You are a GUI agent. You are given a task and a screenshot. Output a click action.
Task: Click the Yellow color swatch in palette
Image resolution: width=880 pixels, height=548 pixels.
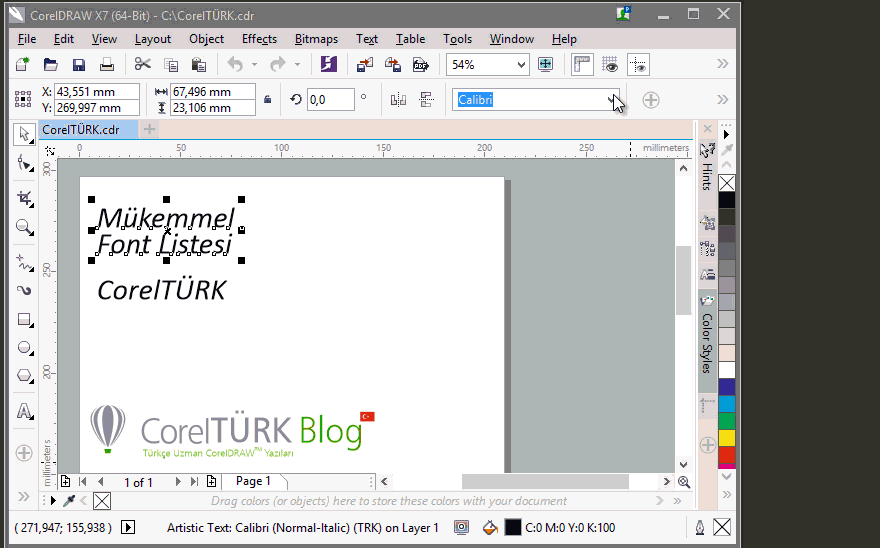[727, 437]
